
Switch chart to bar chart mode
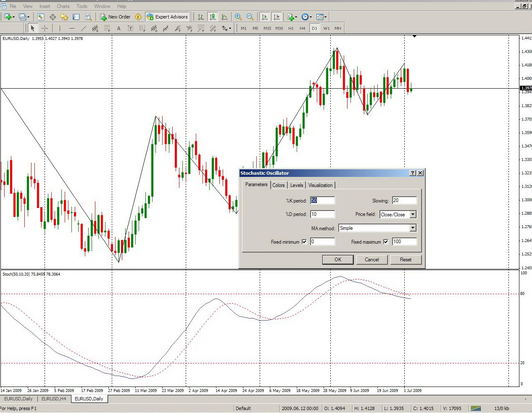click(201, 17)
